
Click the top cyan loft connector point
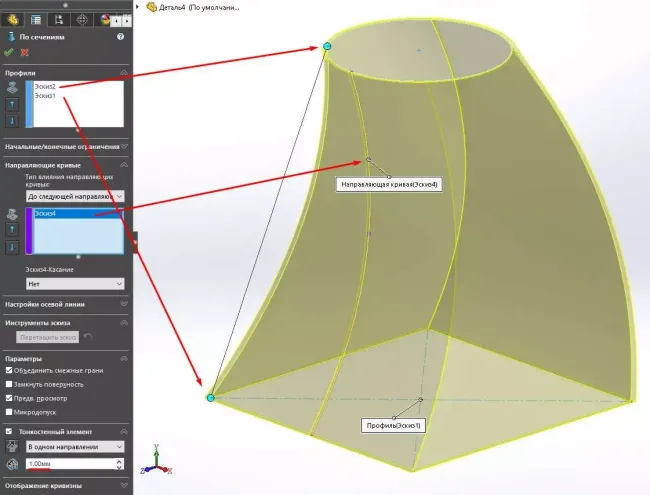tap(327, 46)
